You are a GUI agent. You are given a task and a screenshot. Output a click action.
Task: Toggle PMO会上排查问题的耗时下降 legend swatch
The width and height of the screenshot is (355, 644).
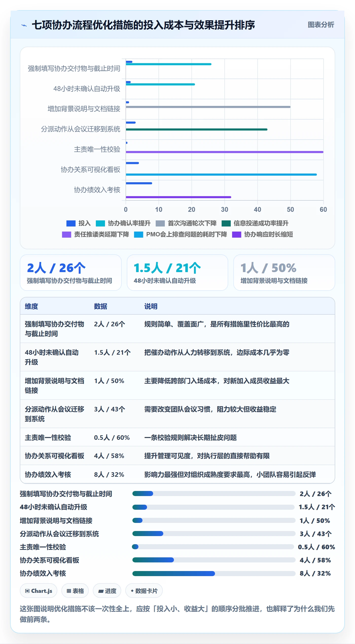pyautogui.click(x=139, y=234)
